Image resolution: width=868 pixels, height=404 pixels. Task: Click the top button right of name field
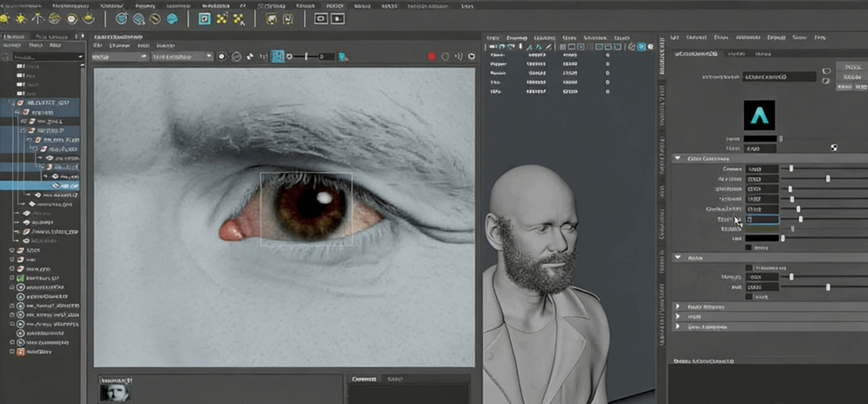point(826,70)
